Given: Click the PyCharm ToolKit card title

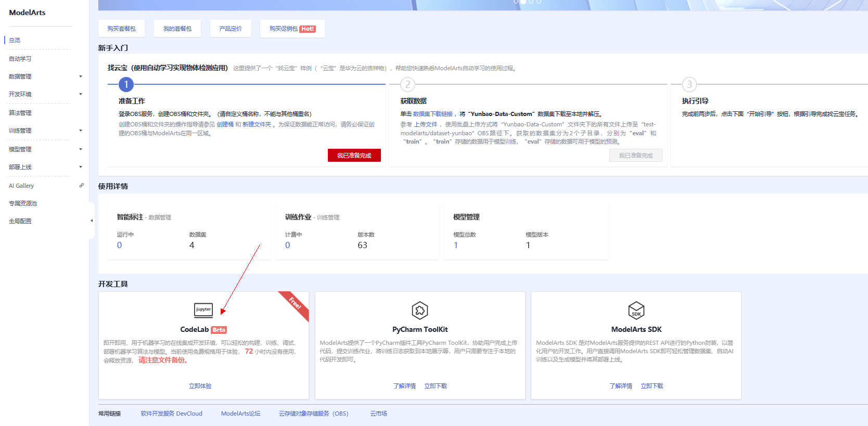Looking at the screenshot, I should [x=420, y=330].
